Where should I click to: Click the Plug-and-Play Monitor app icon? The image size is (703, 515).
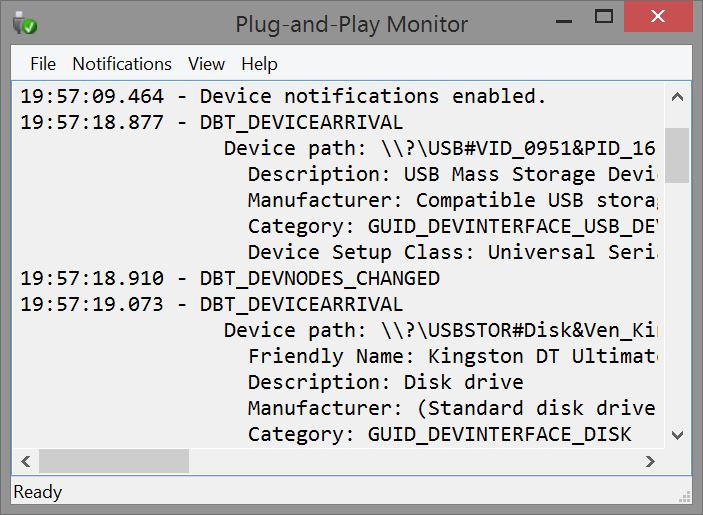pos(25,23)
